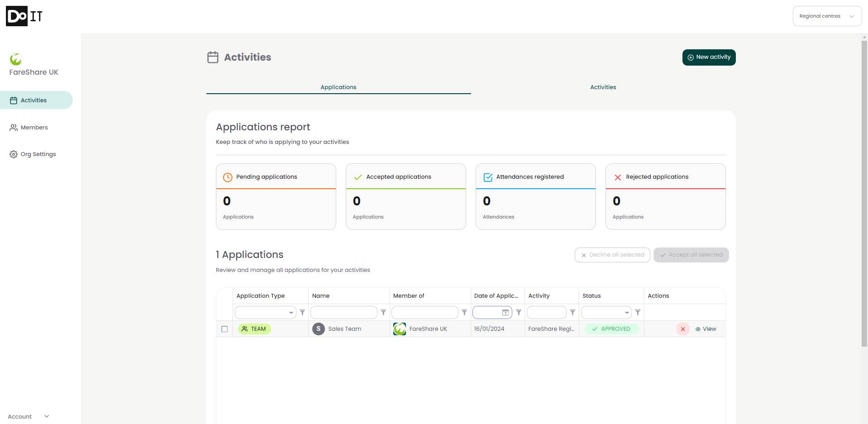
Task: Open the Regional centres dropdown
Action: click(827, 16)
